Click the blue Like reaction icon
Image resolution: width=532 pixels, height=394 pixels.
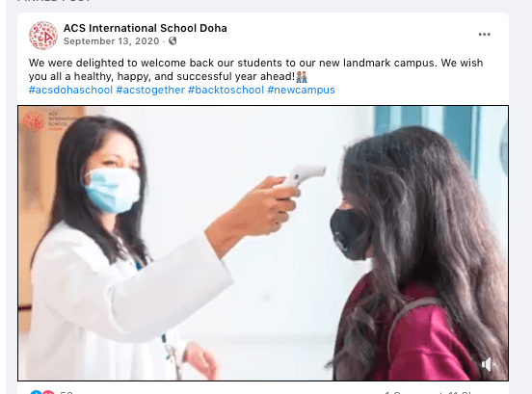pyautogui.click(x=36, y=392)
